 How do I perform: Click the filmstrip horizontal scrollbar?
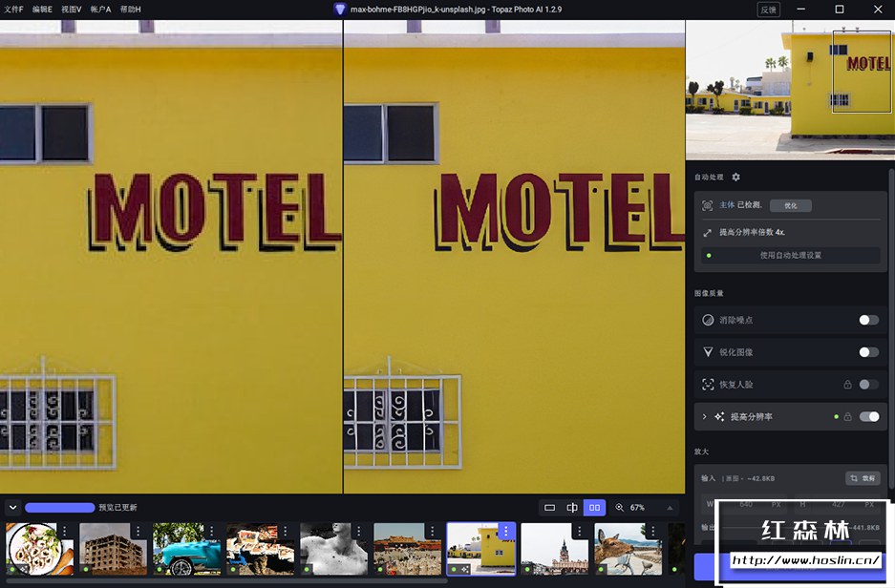pos(225,581)
